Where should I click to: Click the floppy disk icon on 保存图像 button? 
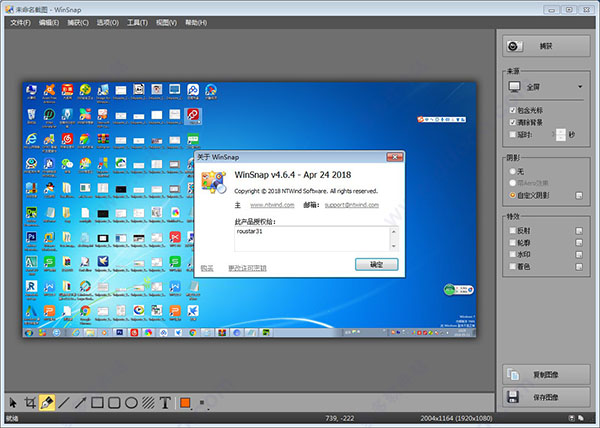(x=513, y=397)
